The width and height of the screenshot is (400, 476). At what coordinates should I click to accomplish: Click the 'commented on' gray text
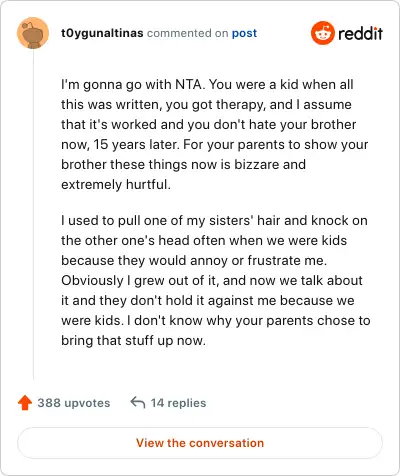(187, 33)
